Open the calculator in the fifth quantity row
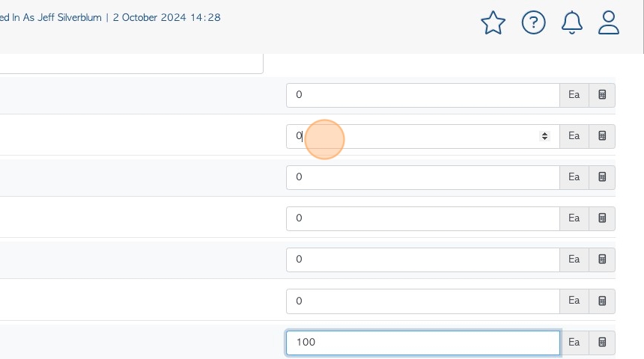 [602, 260]
